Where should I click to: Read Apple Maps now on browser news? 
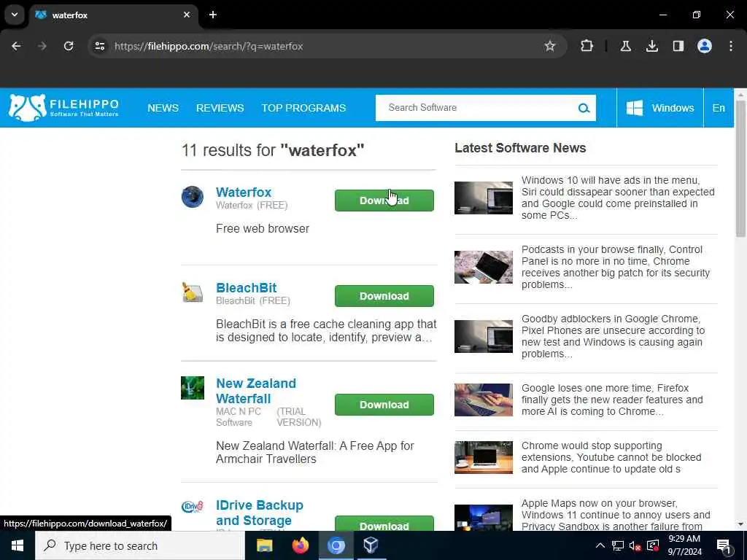(x=616, y=515)
